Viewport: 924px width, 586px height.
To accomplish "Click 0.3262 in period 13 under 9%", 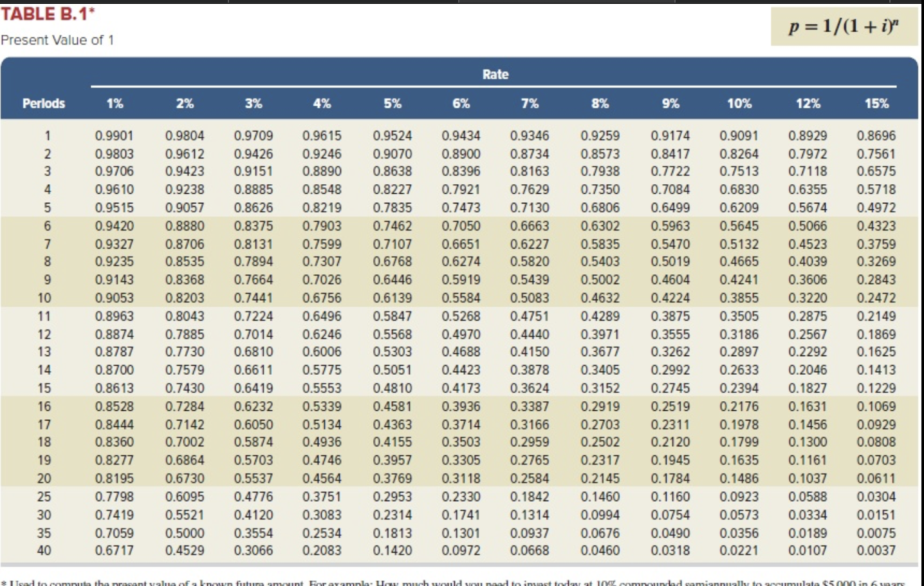I will pos(670,352).
